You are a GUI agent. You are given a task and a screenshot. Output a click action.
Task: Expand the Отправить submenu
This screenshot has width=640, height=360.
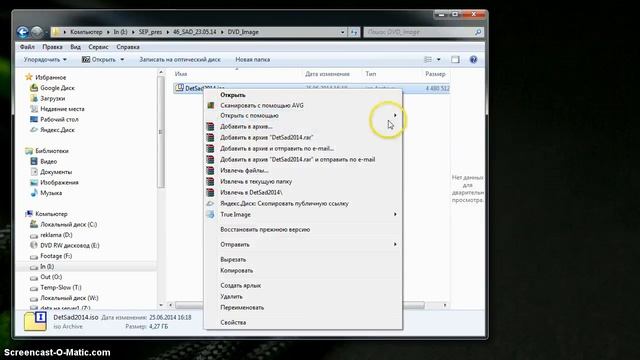click(x=303, y=244)
